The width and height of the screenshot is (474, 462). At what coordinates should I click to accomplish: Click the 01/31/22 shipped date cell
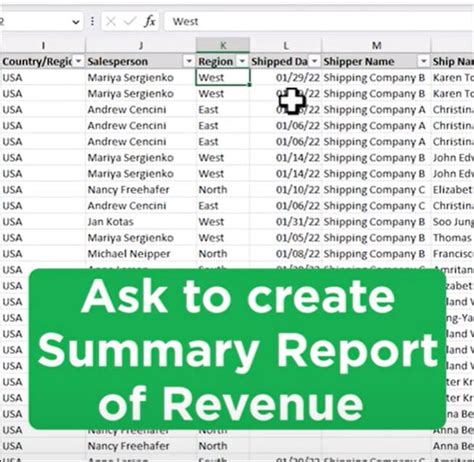(286, 222)
